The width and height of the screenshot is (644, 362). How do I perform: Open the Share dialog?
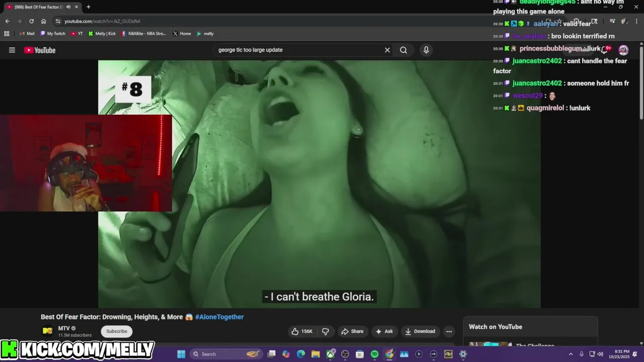(x=352, y=331)
